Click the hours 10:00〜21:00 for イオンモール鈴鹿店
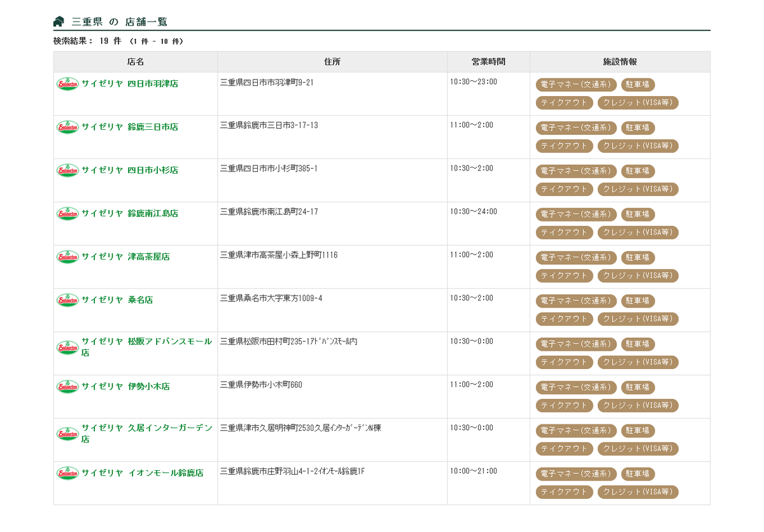 coord(474,472)
